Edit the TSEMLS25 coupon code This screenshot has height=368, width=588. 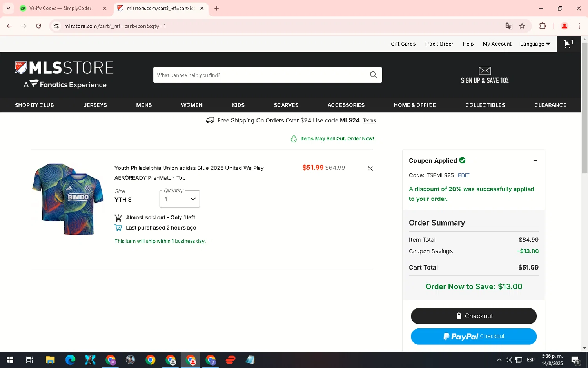click(x=463, y=175)
